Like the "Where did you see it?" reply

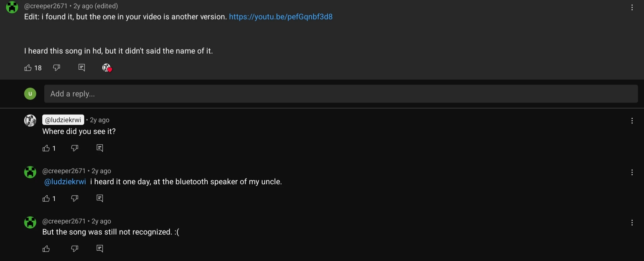(46, 148)
